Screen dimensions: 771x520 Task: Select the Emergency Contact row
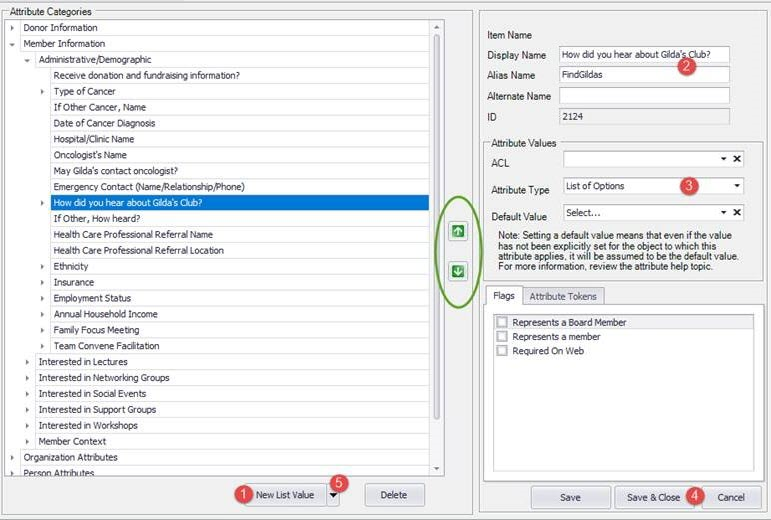click(x=240, y=187)
